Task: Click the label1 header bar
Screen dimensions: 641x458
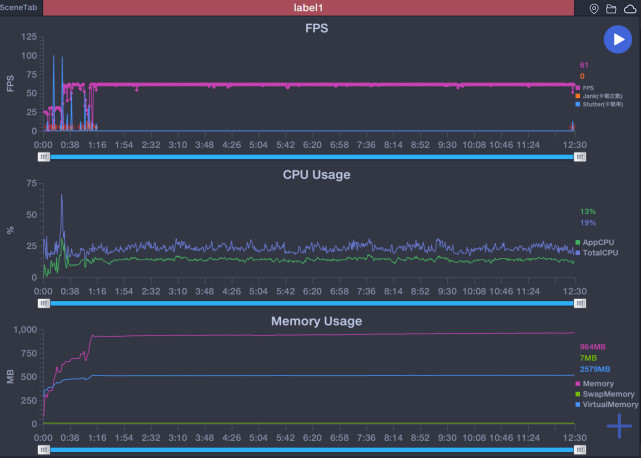Action: 308,8
